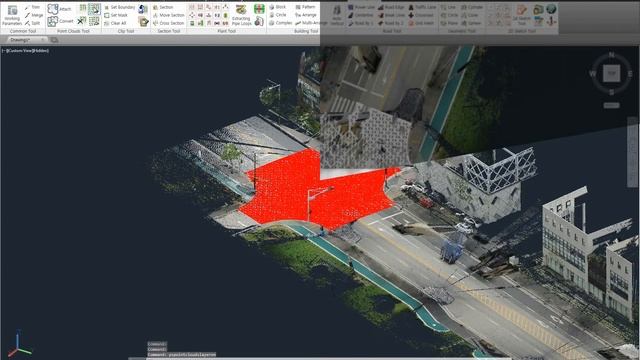Expand the Clip Tool panel title

click(126, 31)
